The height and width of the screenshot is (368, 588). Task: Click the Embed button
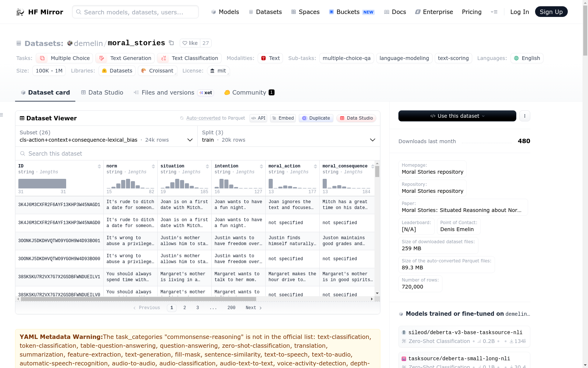point(283,118)
